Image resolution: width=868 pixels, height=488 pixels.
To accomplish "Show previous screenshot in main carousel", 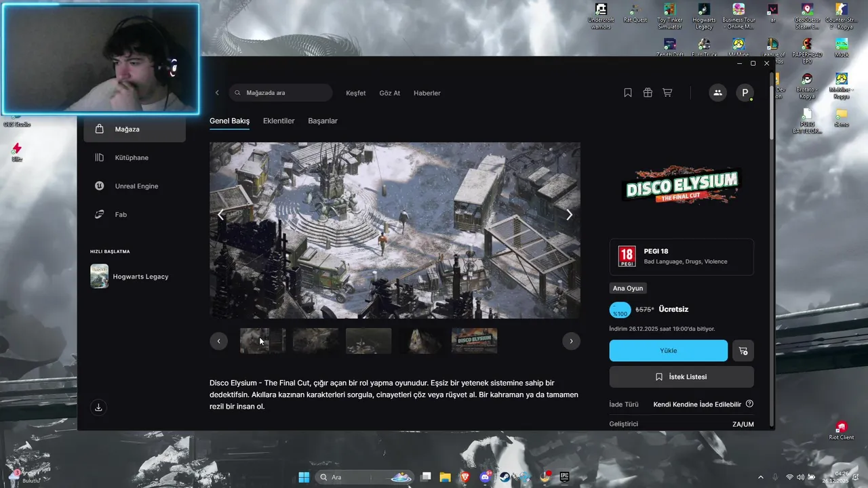I will 220,215.
